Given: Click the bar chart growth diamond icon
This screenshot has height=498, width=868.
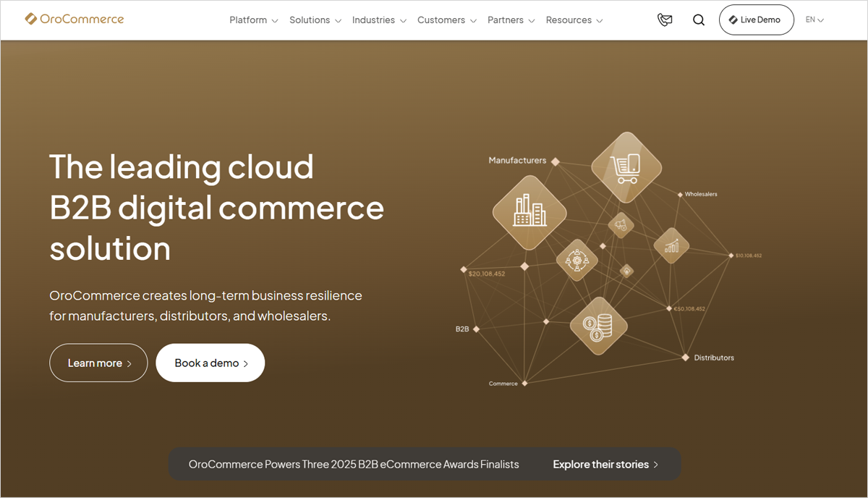Looking at the screenshot, I should pyautogui.click(x=671, y=245).
